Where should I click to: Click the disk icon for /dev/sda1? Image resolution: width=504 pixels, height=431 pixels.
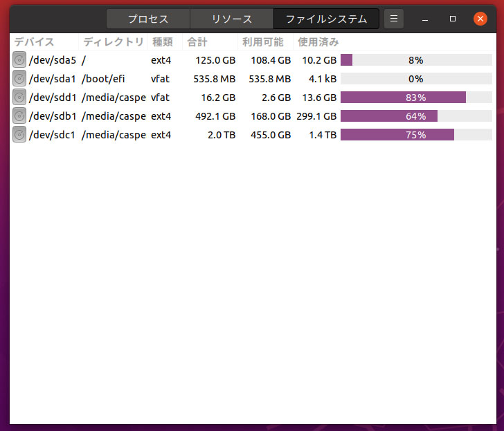(x=19, y=79)
